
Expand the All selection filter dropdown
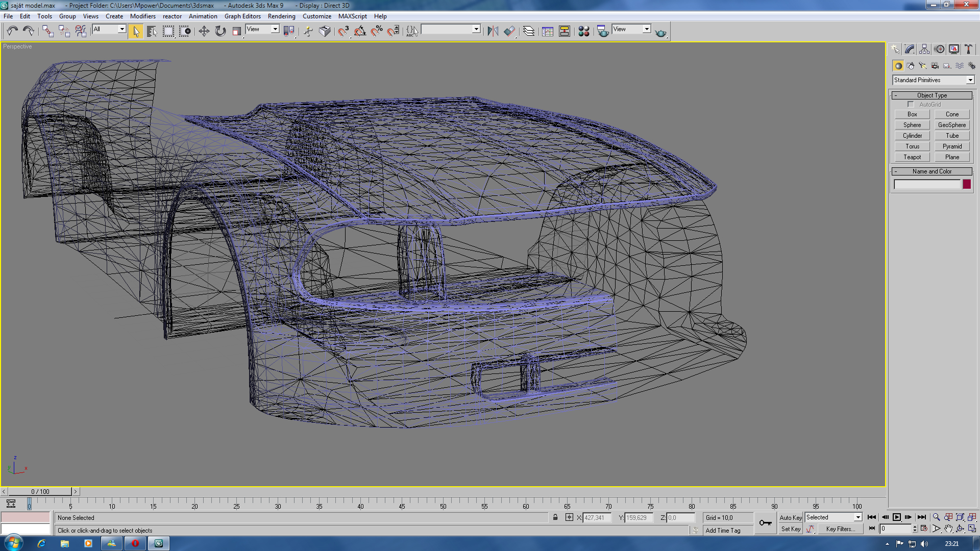tap(121, 29)
